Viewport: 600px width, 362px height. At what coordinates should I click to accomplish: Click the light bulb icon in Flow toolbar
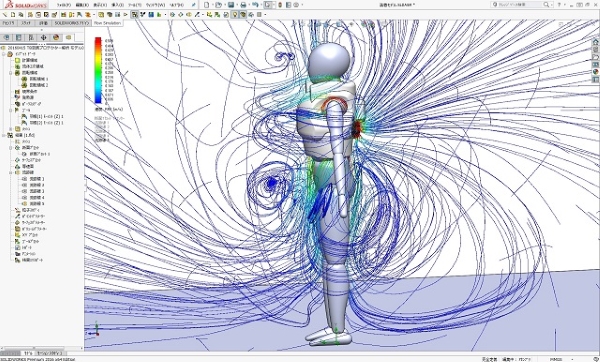(235, 15)
